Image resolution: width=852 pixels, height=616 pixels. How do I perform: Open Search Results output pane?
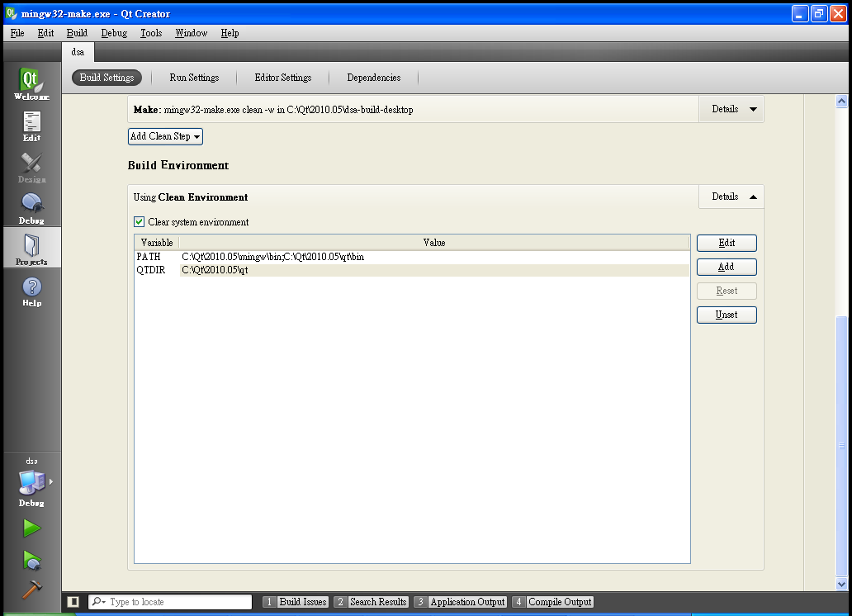click(372, 602)
